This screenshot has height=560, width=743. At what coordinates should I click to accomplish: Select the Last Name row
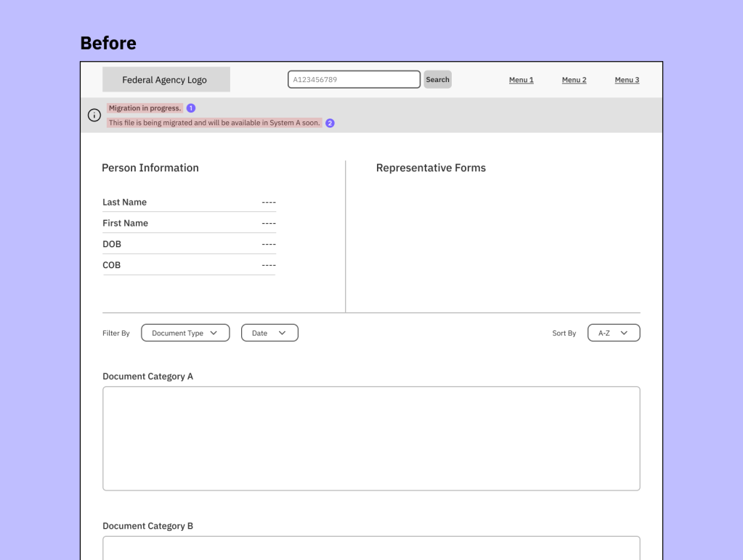tap(189, 203)
